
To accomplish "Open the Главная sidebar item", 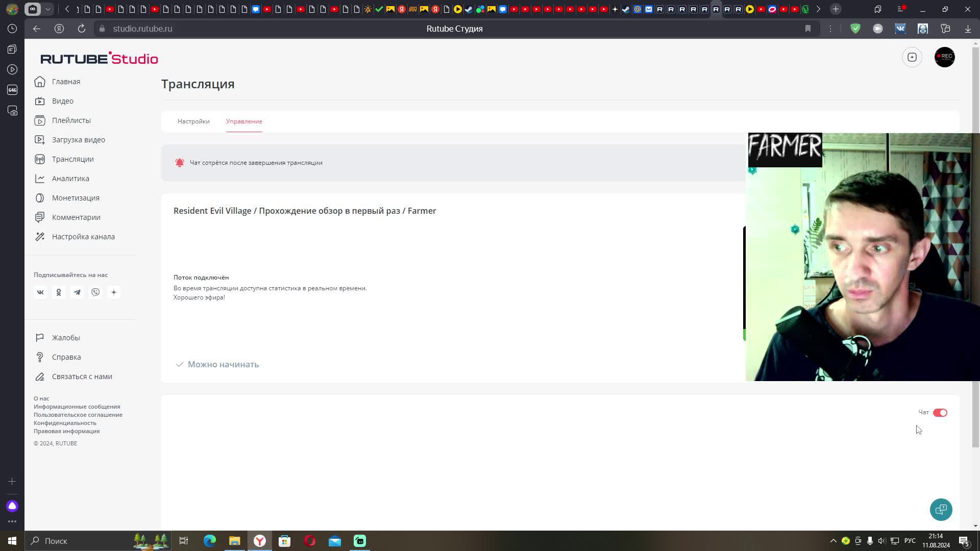I will click(x=58, y=82).
